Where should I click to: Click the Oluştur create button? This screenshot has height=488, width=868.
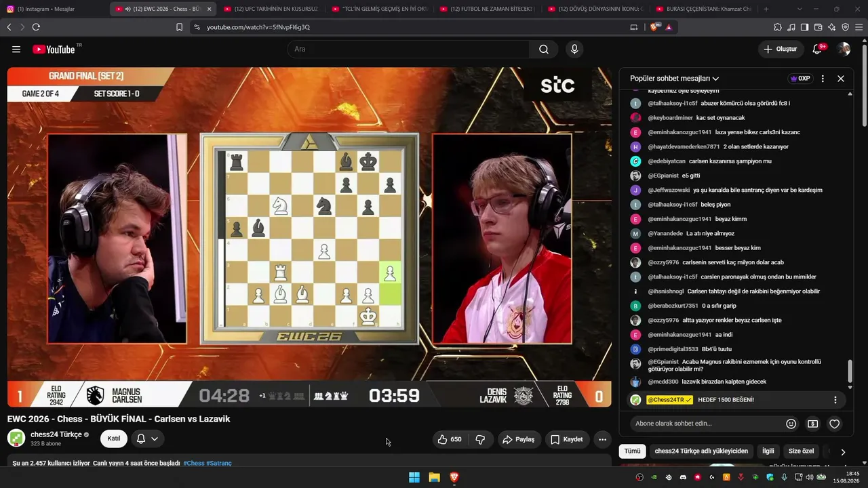pyautogui.click(x=780, y=49)
